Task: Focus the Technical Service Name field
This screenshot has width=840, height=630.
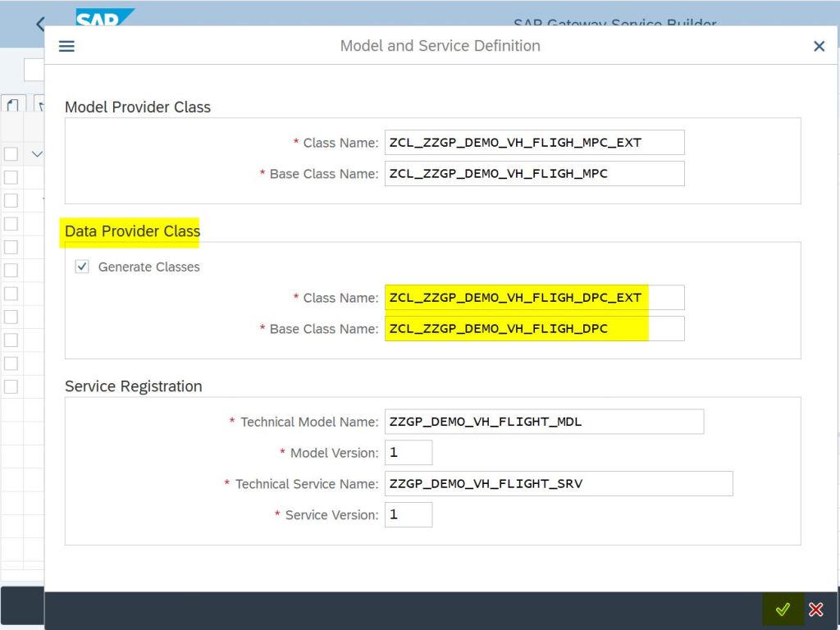Action: [558, 484]
